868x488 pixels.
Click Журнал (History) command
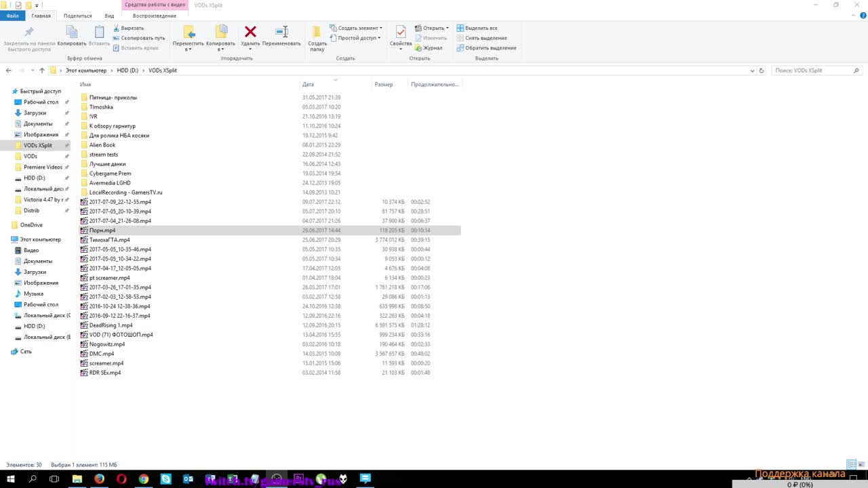(x=429, y=48)
